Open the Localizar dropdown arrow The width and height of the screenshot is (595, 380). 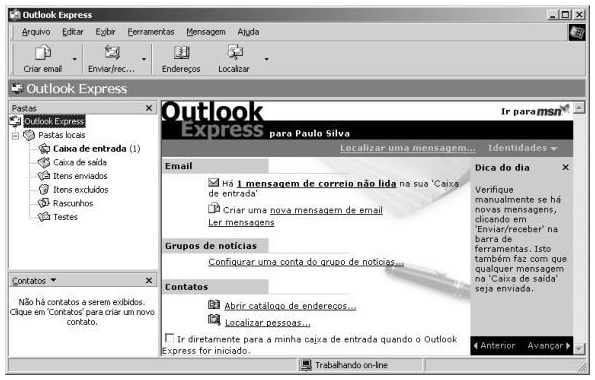[x=266, y=59]
